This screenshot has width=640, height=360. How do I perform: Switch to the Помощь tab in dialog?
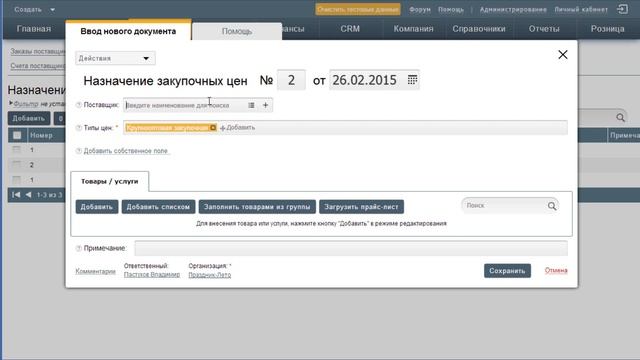[237, 31]
